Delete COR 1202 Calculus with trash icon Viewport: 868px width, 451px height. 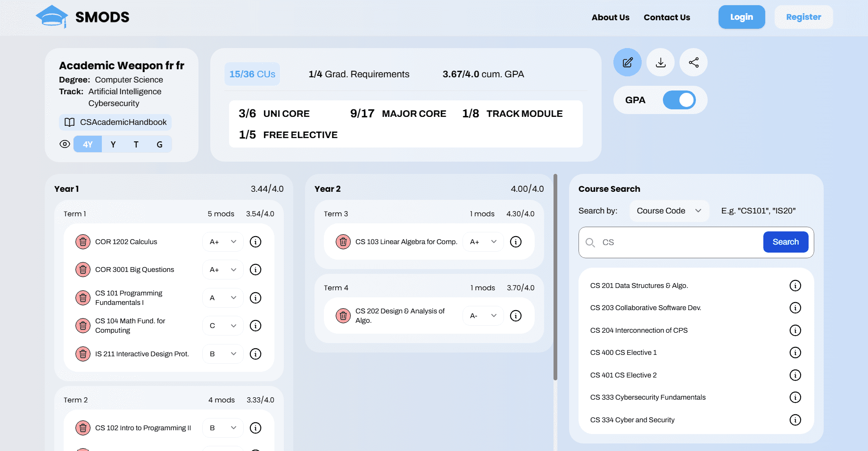(83, 242)
